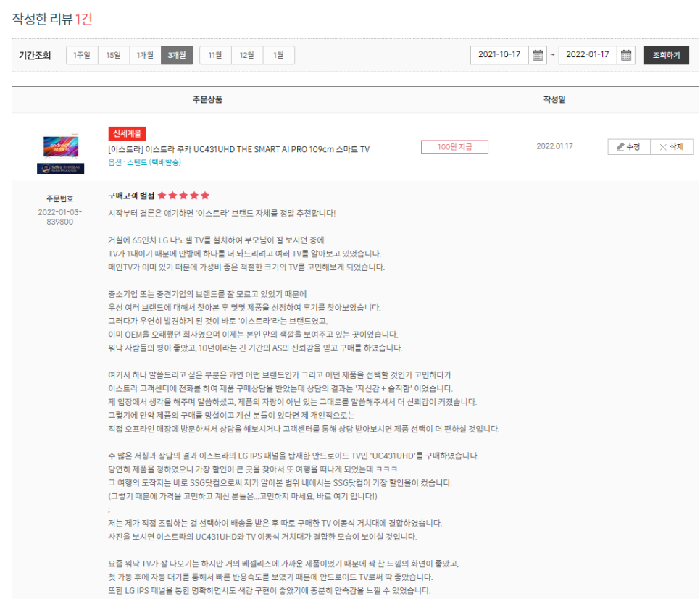Click the five-star rating stars
Screen dimensions: 700x599
[x=183, y=196]
